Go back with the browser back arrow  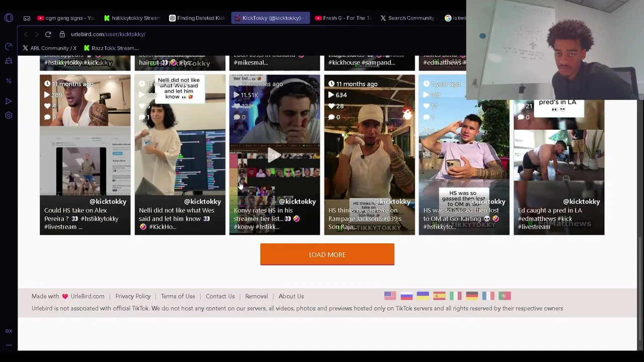pos(26,34)
